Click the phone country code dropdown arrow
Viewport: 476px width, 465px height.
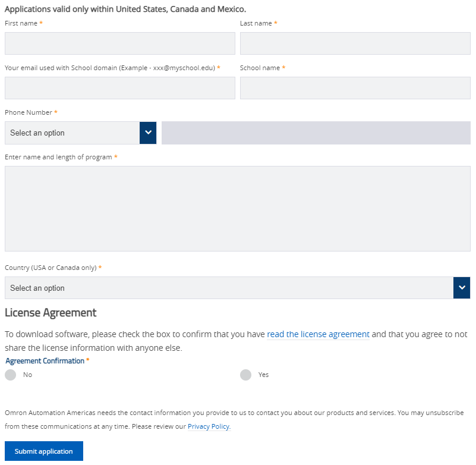pos(148,133)
